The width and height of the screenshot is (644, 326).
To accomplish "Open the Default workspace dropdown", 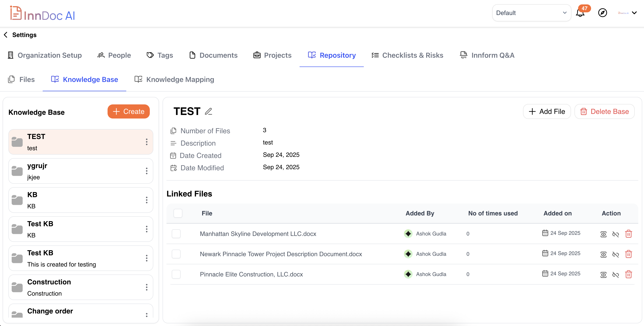I will tap(531, 13).
